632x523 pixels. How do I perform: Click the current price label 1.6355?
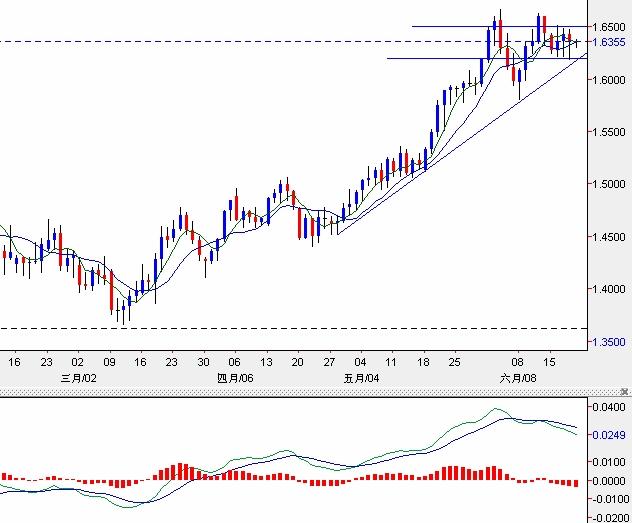(609, 42)
